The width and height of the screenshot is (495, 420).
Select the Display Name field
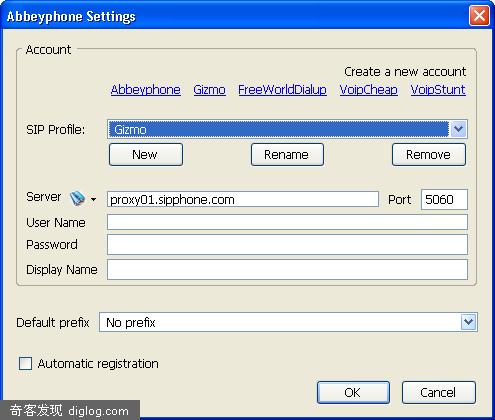click(287, 269)
